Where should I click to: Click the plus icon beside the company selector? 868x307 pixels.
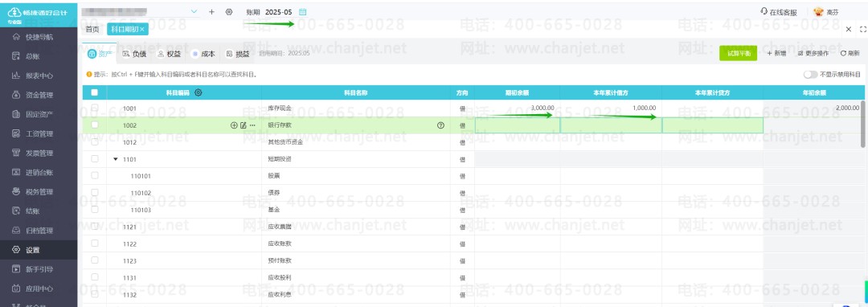(211, 11)
